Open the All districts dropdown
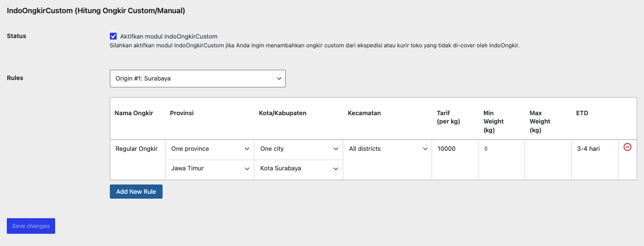Image resolution: width=644 pixels, height=246 pixels. point(388,149)
